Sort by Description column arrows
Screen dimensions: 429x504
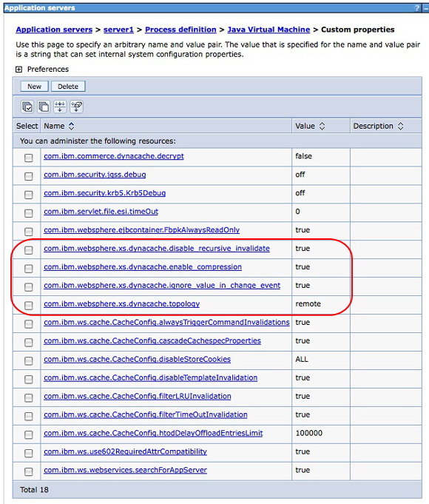[x=400, y=126]
